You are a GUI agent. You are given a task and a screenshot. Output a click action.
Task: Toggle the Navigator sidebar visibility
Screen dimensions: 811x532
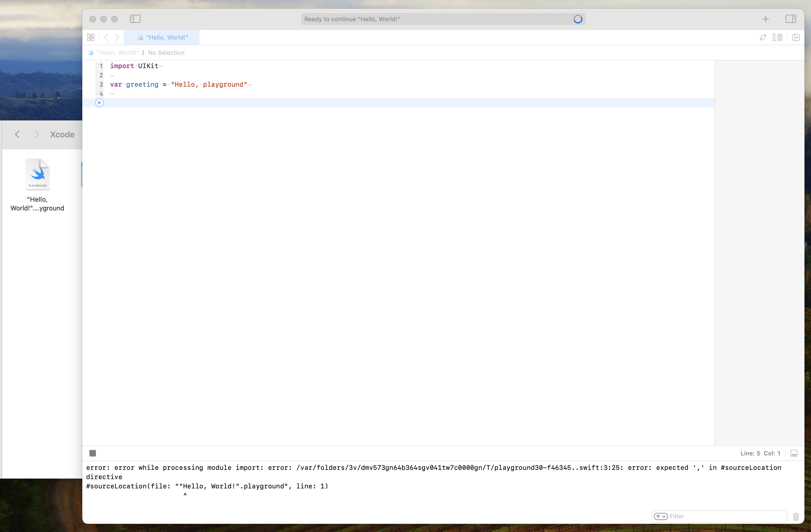(135, 19)
